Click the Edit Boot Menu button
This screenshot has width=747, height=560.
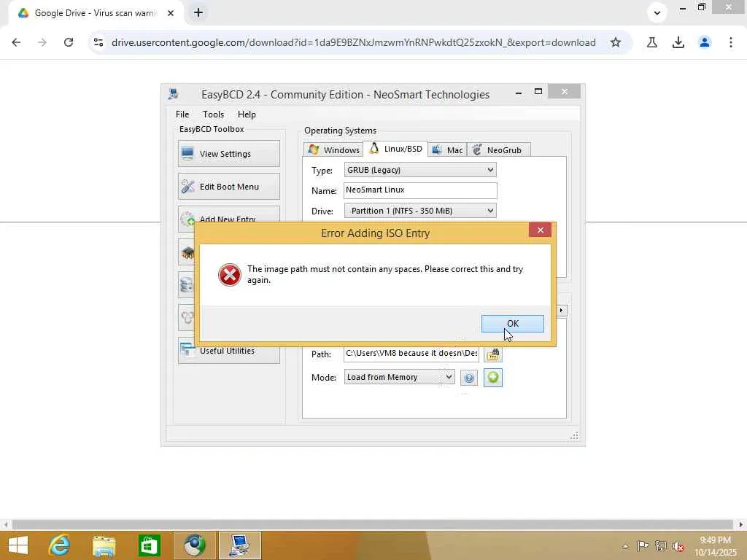coord(228,186)
